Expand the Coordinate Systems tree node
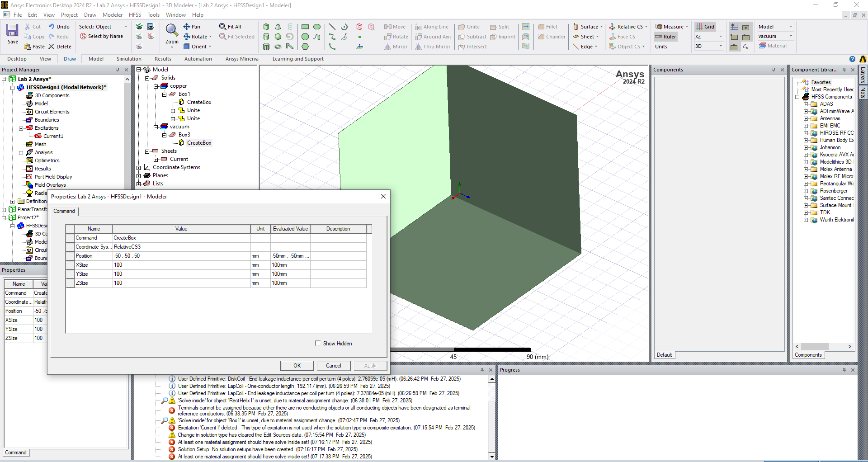 (139, 167)
